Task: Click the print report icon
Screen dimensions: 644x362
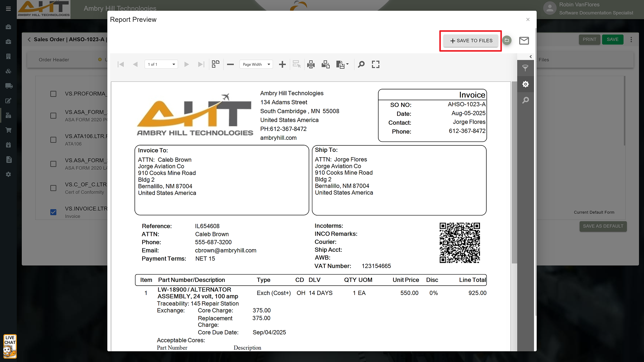Action: [x=311, y=64]
